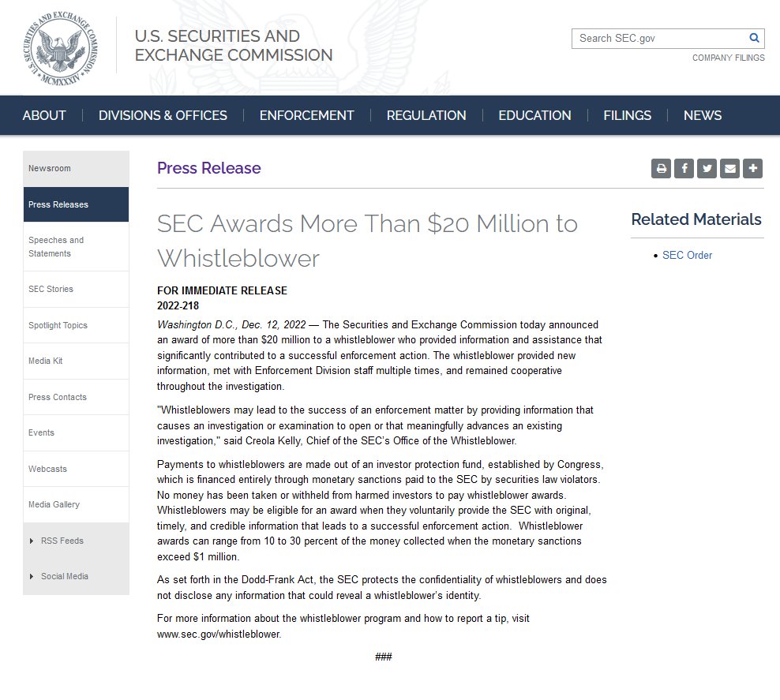Click the headline SEC Awards More Than $20 Million
The width and height of the screenshot is (780, 700).
(367, 241)
